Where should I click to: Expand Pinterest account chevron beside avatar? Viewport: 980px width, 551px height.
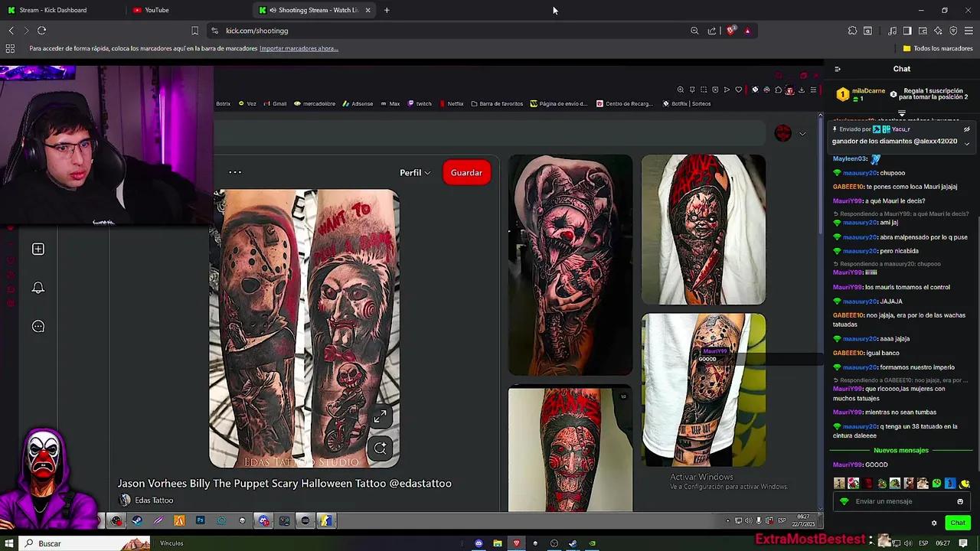pos(802,134)
